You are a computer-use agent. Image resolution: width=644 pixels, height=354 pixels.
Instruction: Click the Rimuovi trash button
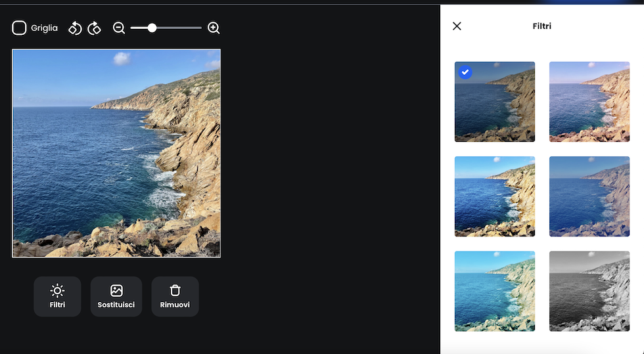175,296
